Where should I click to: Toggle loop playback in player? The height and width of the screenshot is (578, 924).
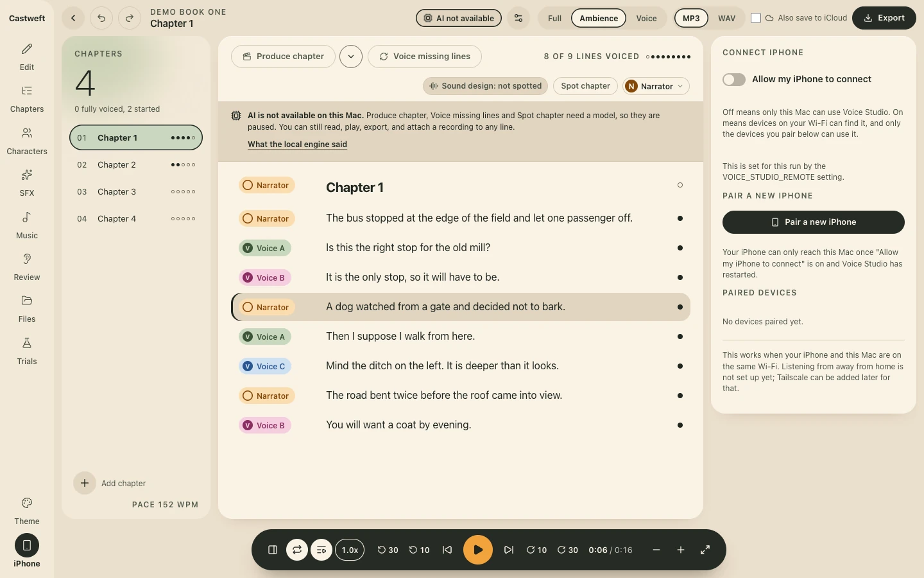coord(297,550)
